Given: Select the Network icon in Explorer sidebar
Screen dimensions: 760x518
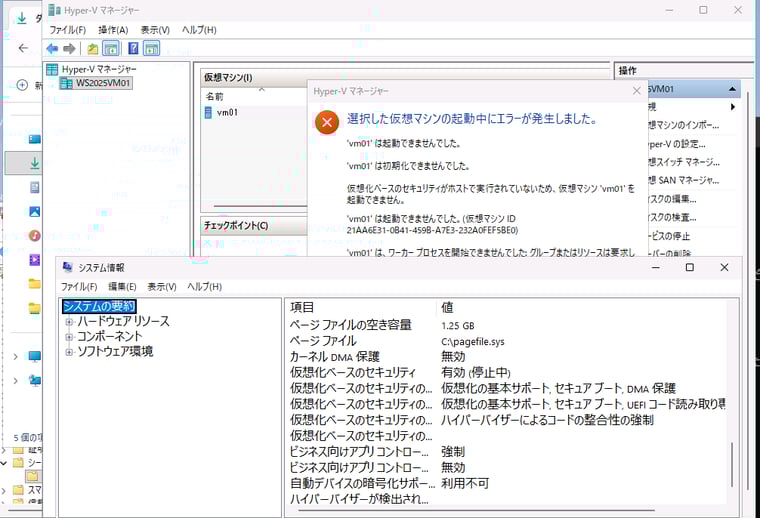Looking at the screenshot, I should tap(34, 381).
